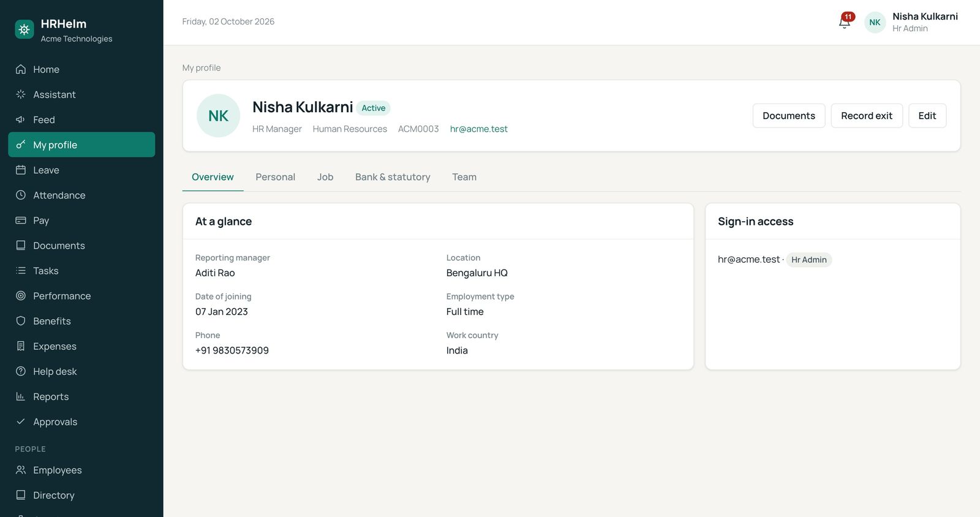Open the Job tab
980x517 pixels.
click(x=325, y=177)
